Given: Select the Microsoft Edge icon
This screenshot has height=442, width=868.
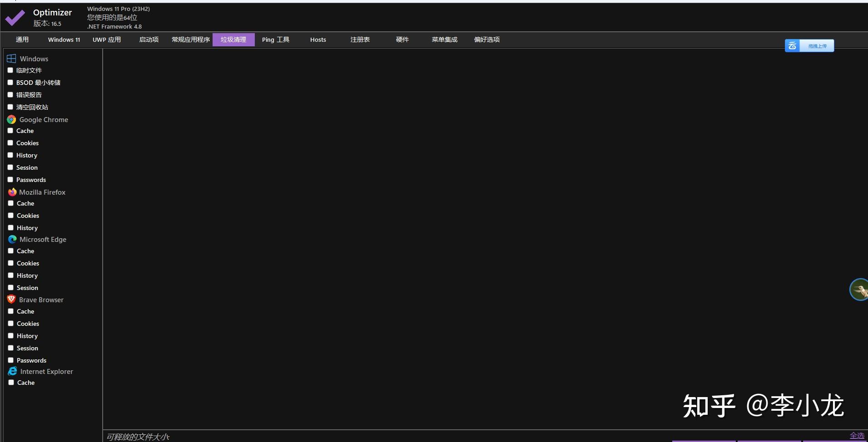Looking at the screenshot, I should [x=12, y=239].
